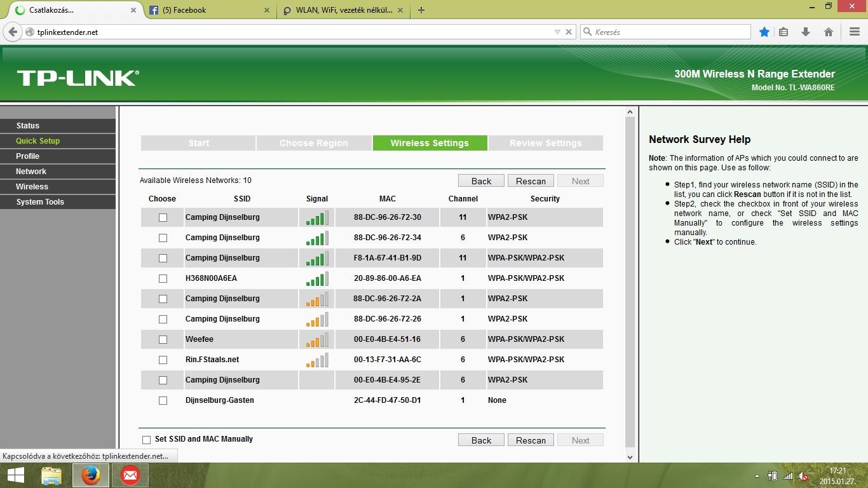Click the page scrollbar up arrow

point(630,112)
